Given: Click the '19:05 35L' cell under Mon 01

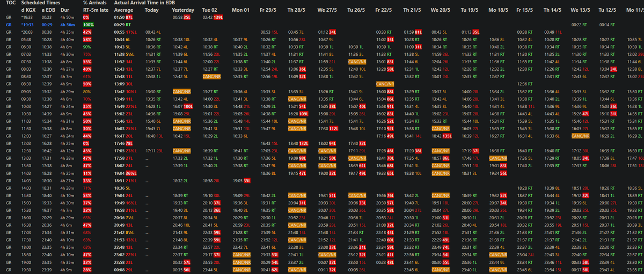Looking at the screenshot, I should coord(241,182).
